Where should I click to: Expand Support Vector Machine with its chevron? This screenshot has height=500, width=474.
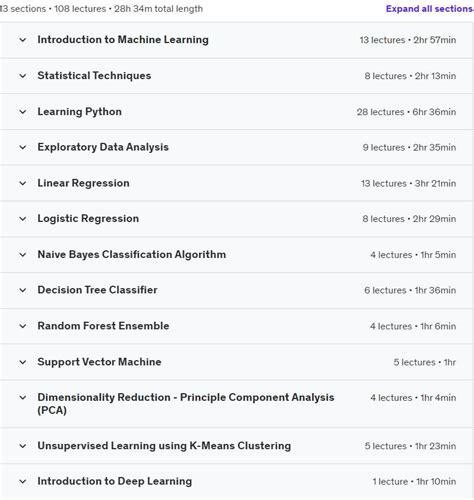(x=23, y=362)
